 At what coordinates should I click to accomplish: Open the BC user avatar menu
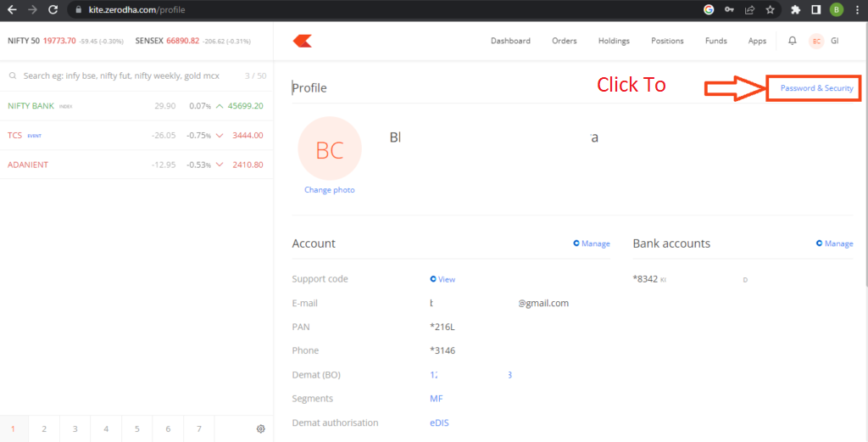click(x=816, y=41)
